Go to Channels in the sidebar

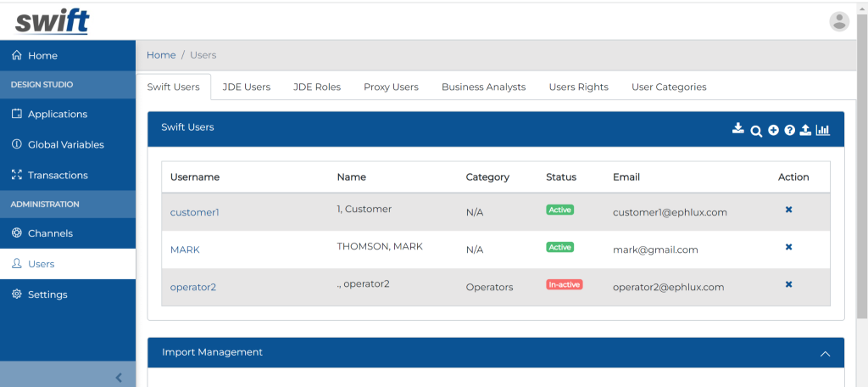(x=50, y=233)
